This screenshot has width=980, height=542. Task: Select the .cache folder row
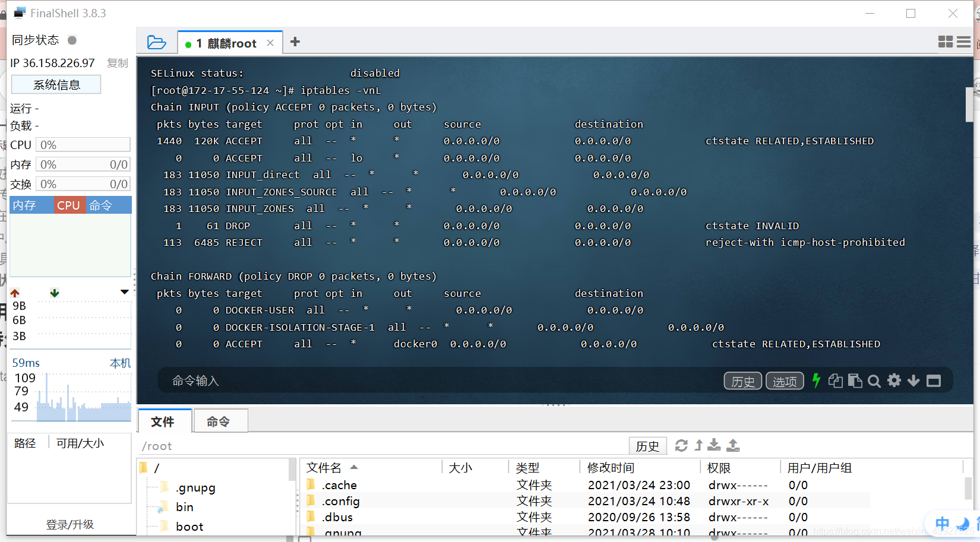[585, 485]
